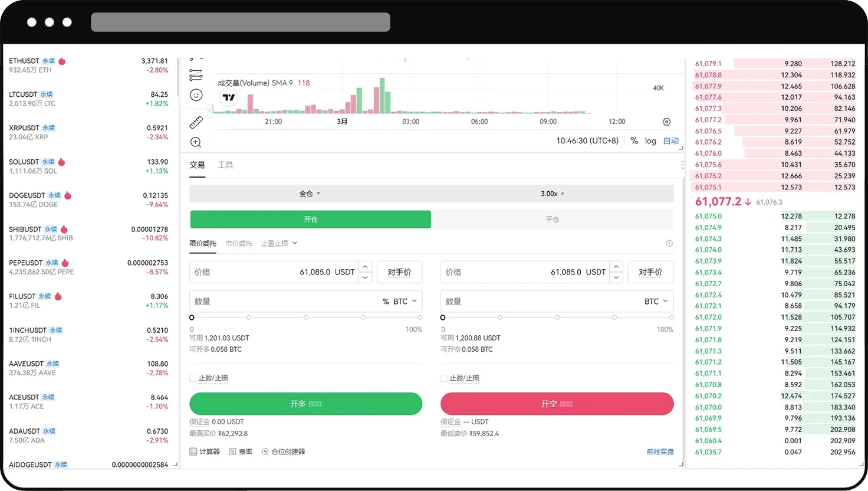Screen dimensions: 868x491
Task: Switch to the 市价委托 order tab
Action: tap(238, 243)
